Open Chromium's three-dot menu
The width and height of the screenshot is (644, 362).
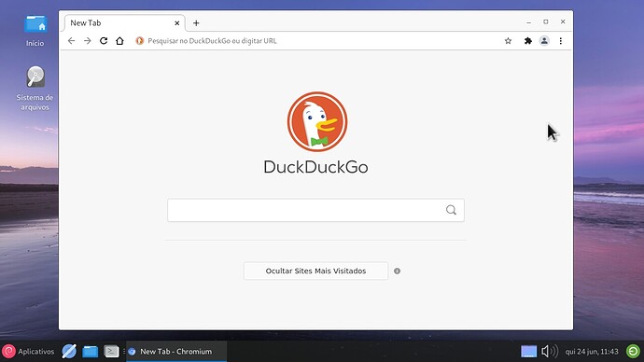(561, 41)
